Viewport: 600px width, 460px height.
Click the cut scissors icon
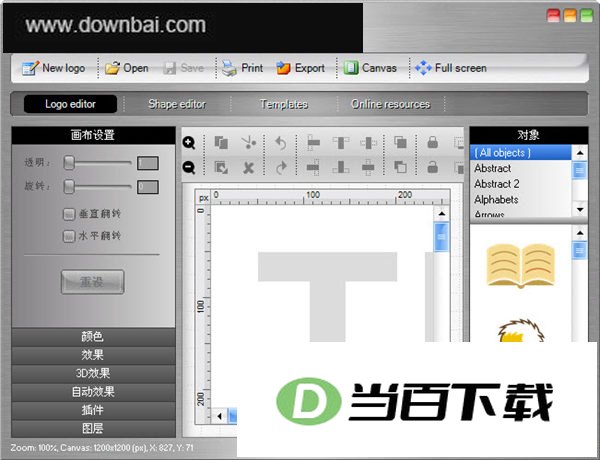pyautogui.click(x=249, y=143)
